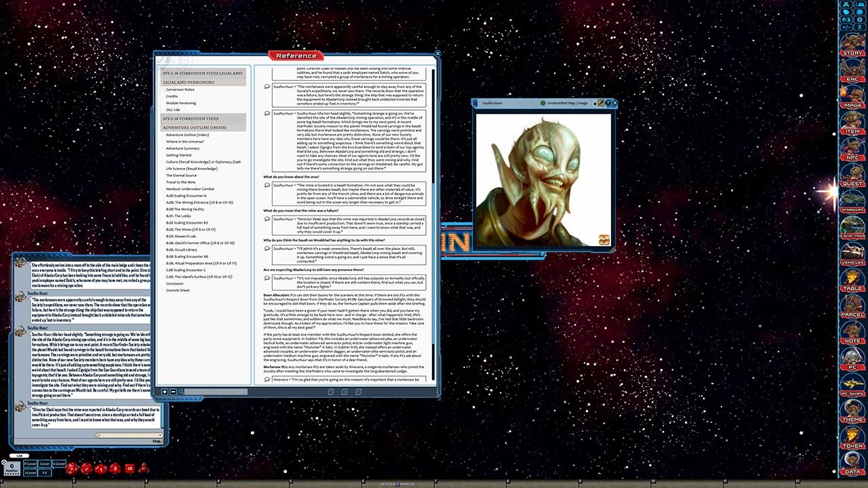Viewport: 868px width, 488px height.
Task: Select the SFS2-18 FORBIDDEN TIDES LEGALAND tab
Action: point(201,75)
